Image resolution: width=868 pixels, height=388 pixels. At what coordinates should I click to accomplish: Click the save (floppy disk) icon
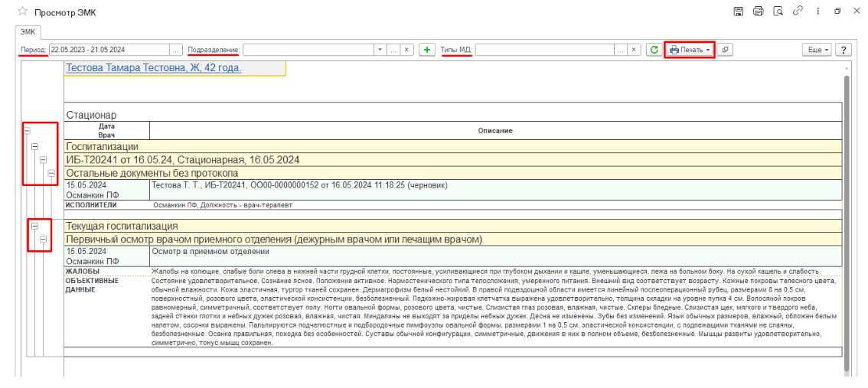tap(739, 11)
